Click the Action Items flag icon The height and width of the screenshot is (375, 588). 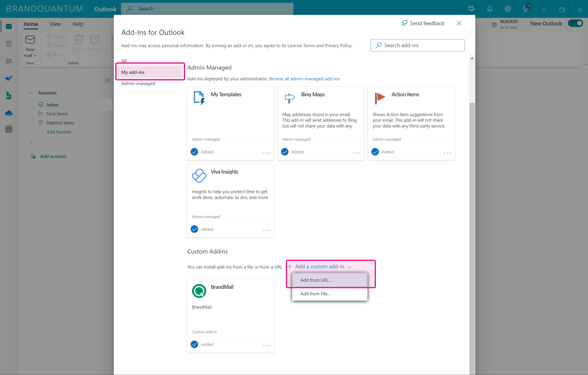point(380,98)
